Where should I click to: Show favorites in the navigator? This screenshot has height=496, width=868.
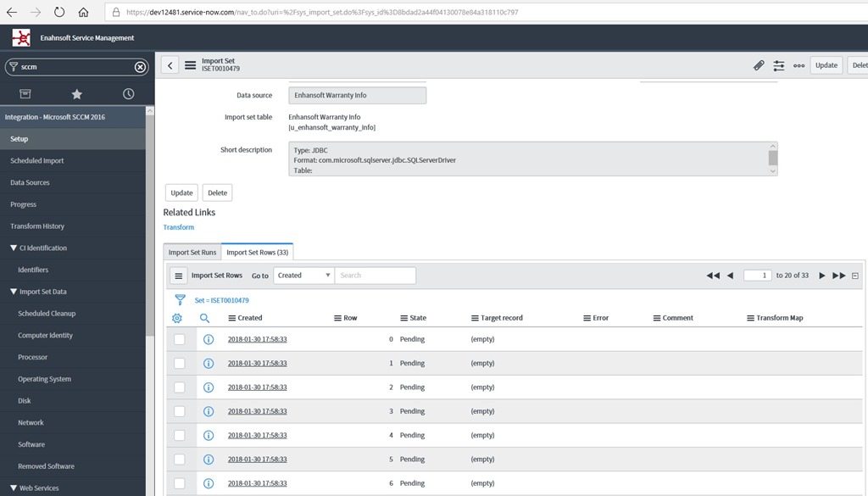pyautogui.click(x=77, y=93)
